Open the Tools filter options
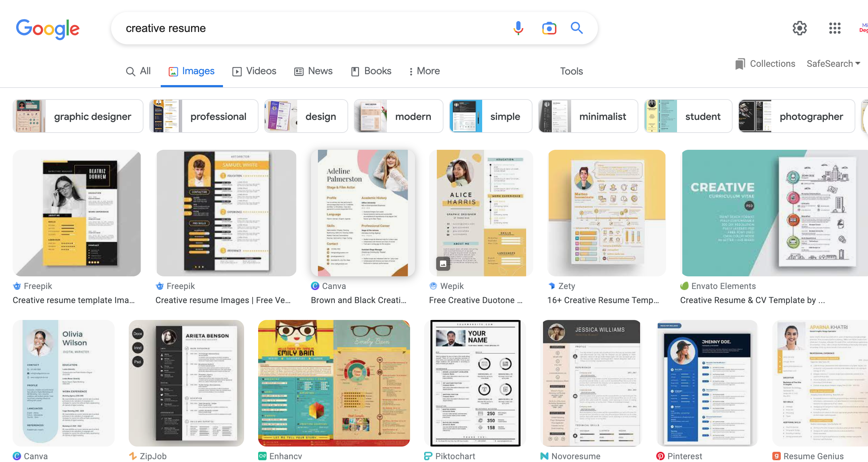Viewport: 868px width, 462px height. (x=571, y=71)
